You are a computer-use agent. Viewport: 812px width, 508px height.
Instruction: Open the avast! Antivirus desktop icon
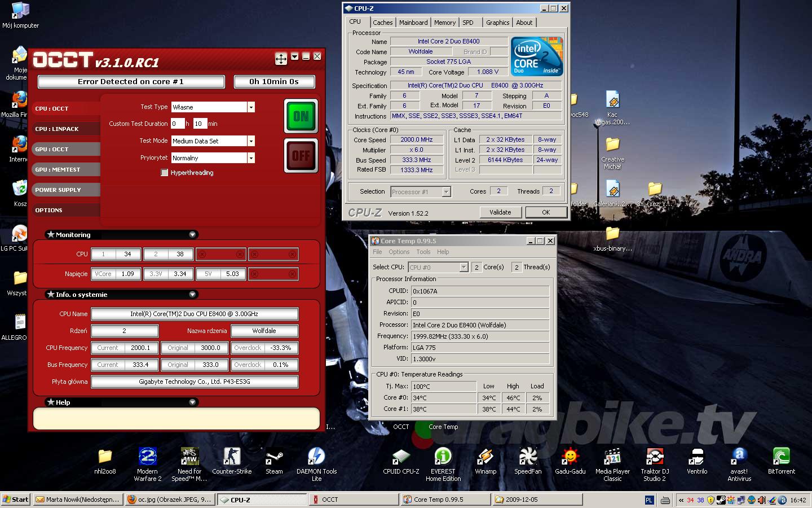pos(739,464)
